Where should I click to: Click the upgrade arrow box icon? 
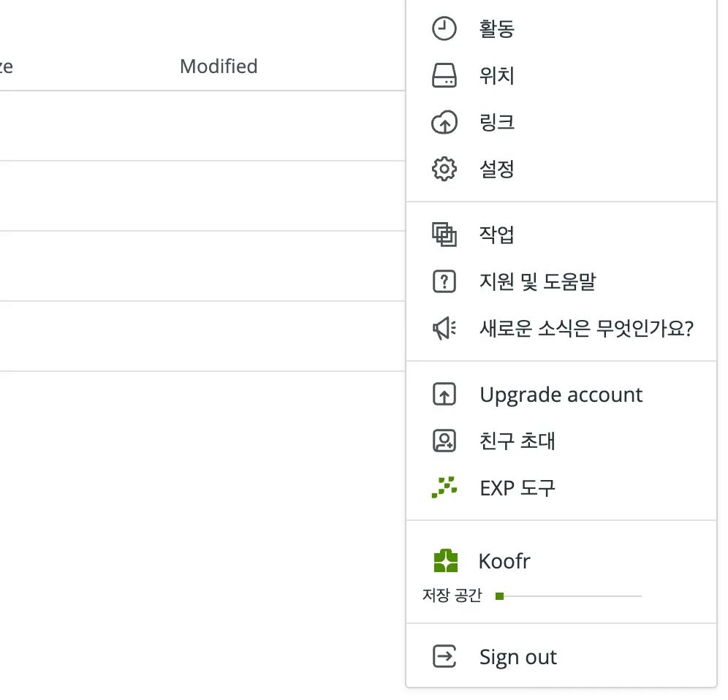pyautogui.click(x=444, y=394)
